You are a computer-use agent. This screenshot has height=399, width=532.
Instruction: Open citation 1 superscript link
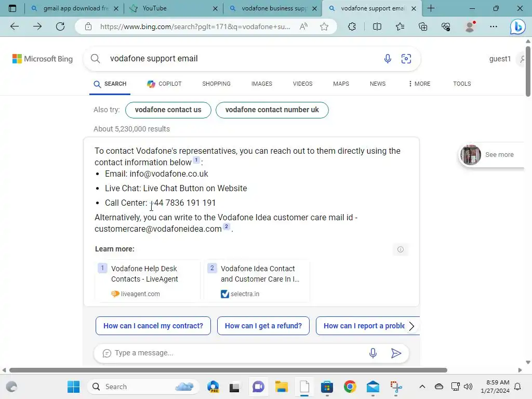tap(196, 160)
